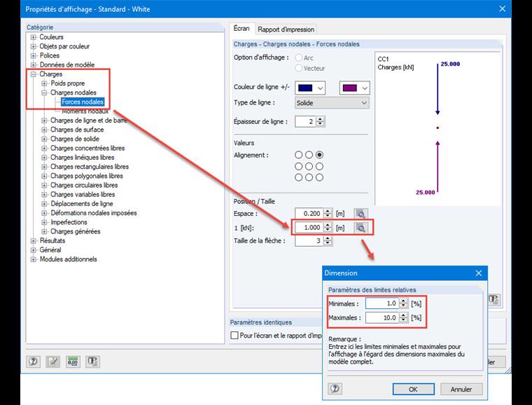Collapse the Charges tree node
Image resolution: width=532 pixels, height=405 pixels.
(x=34, y=74)
